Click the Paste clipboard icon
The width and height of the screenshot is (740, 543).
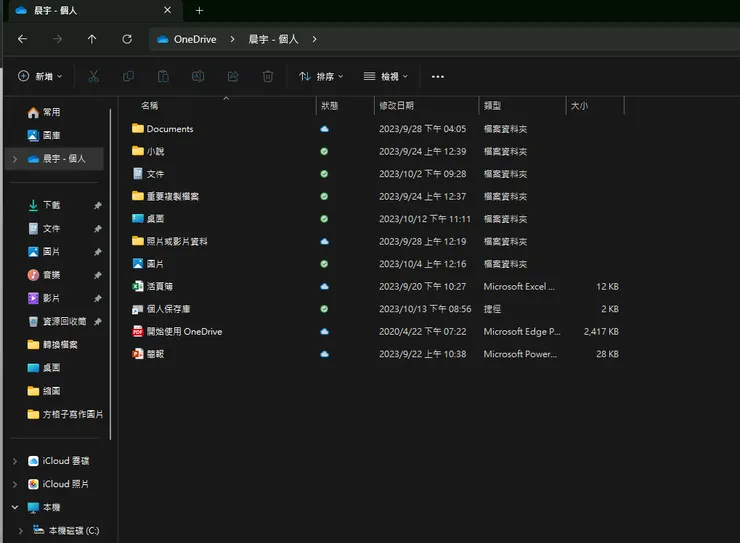(163, 76)
